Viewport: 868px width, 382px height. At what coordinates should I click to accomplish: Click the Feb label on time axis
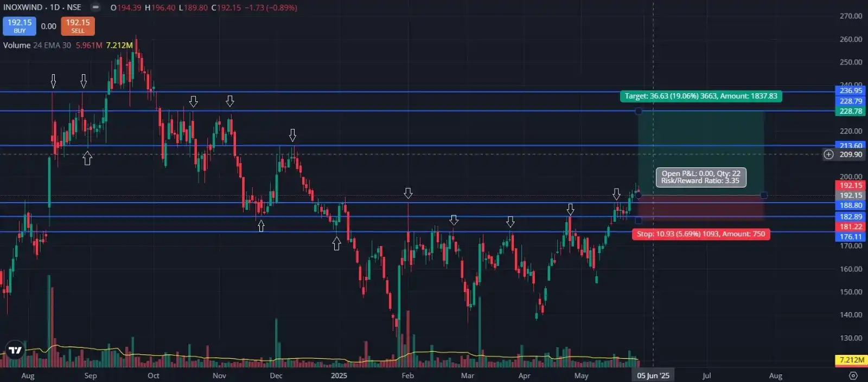click(407, 375)
